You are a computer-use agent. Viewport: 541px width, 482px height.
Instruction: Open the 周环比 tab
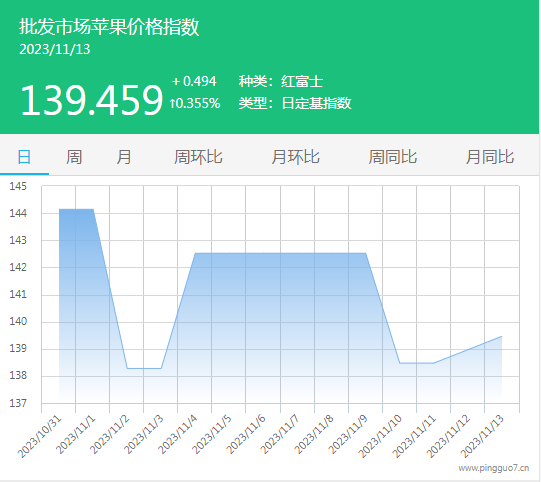(198, 157)
